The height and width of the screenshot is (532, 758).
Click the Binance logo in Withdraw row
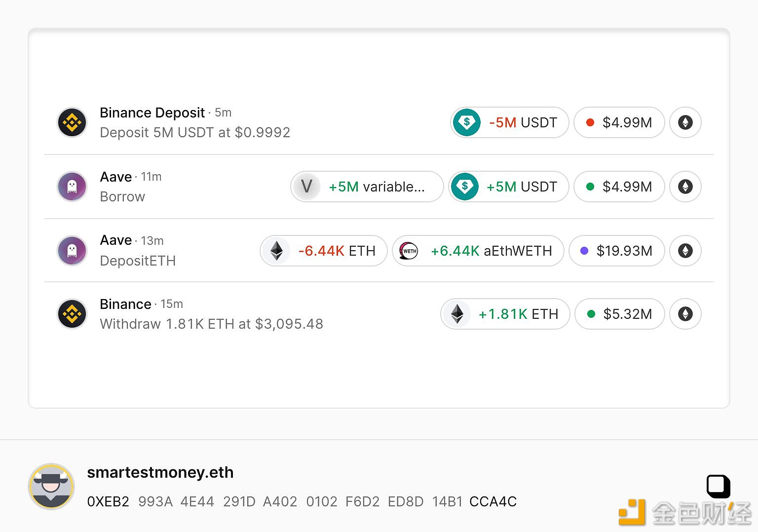pyautogui.click(x=72, y=314)
